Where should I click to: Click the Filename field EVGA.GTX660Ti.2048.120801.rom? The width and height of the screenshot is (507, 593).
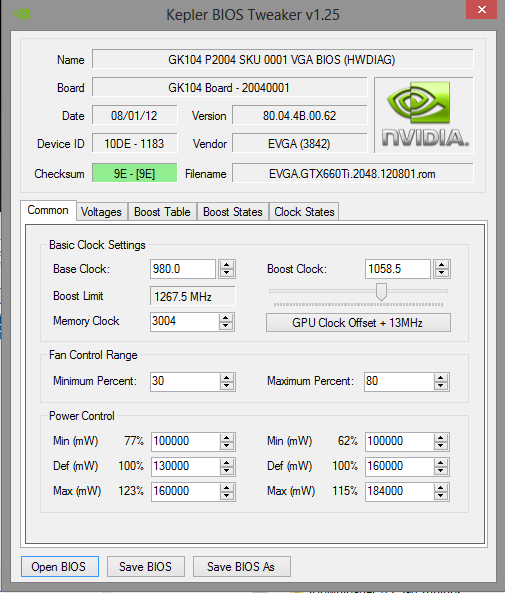(x=353, y=174)
